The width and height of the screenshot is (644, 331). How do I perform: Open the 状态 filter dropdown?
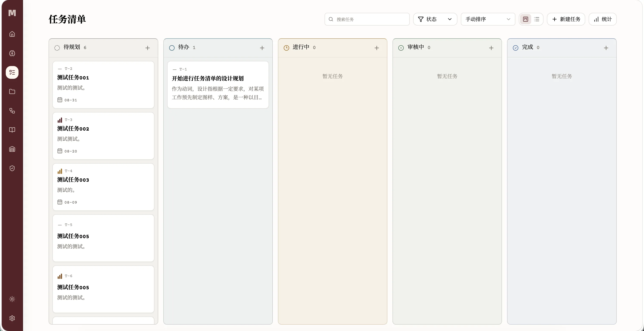tap(435, 19)
